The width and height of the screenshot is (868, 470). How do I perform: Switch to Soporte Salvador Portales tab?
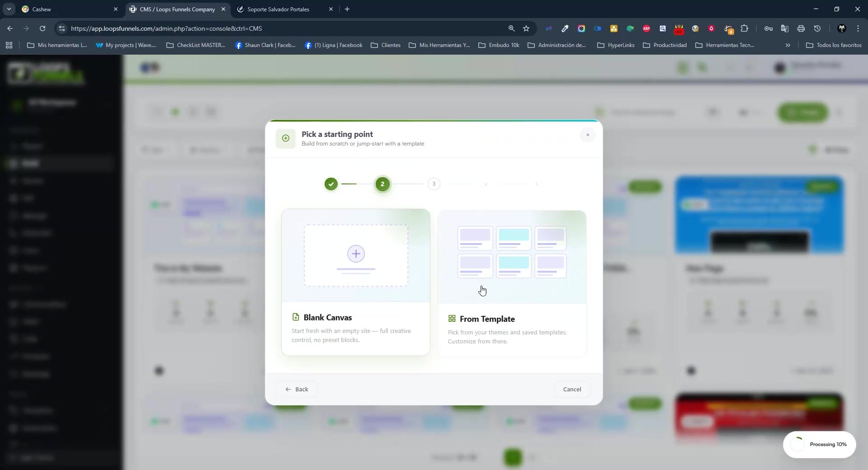coord(285,9)
